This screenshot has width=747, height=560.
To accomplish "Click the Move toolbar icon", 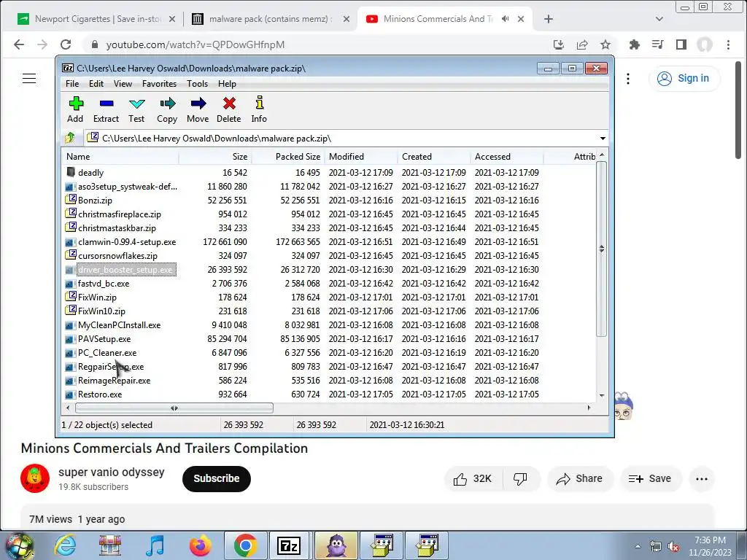I will coord(198,109).
